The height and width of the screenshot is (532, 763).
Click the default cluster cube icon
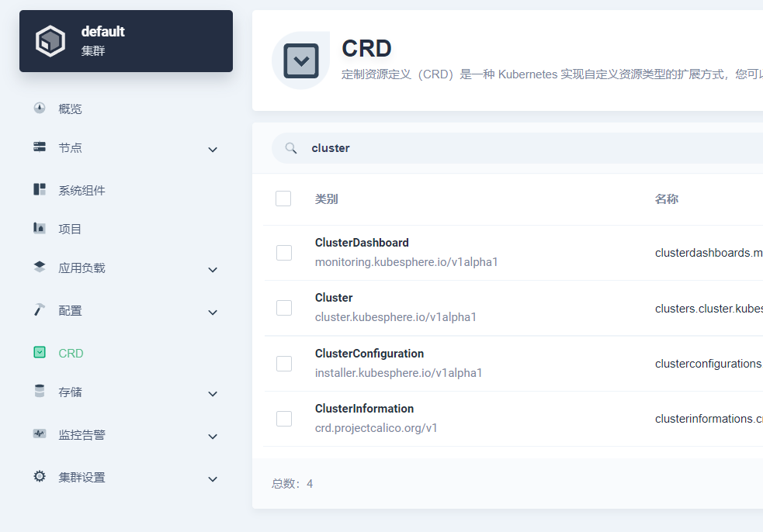tap(50, 41)
